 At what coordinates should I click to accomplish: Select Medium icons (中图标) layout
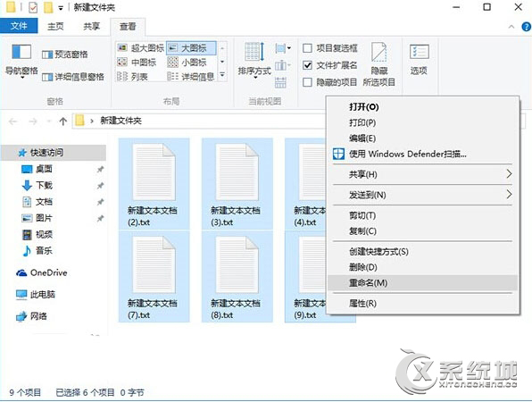click(x=137, y=63)
